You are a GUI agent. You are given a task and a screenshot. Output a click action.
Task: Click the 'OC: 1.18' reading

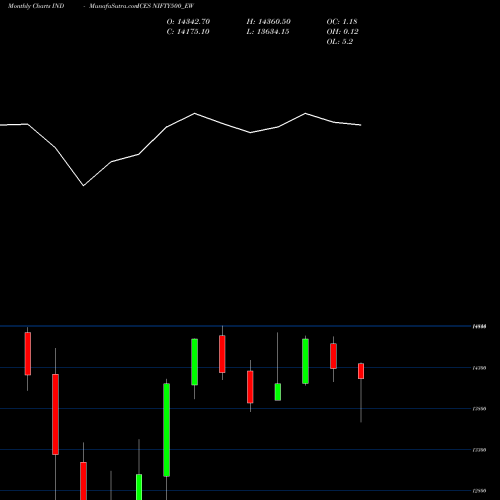pyautogui.click(x=342, y=22)
